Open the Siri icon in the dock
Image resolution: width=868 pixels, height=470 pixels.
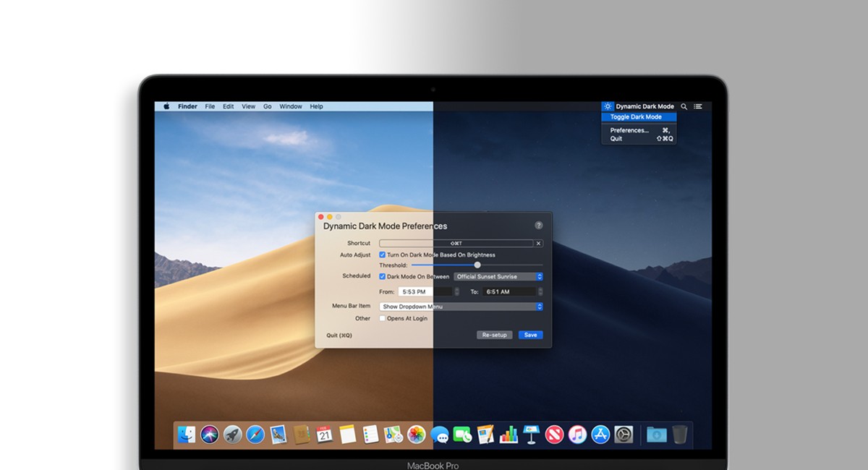pyautogui.click(x=210, y=434)
